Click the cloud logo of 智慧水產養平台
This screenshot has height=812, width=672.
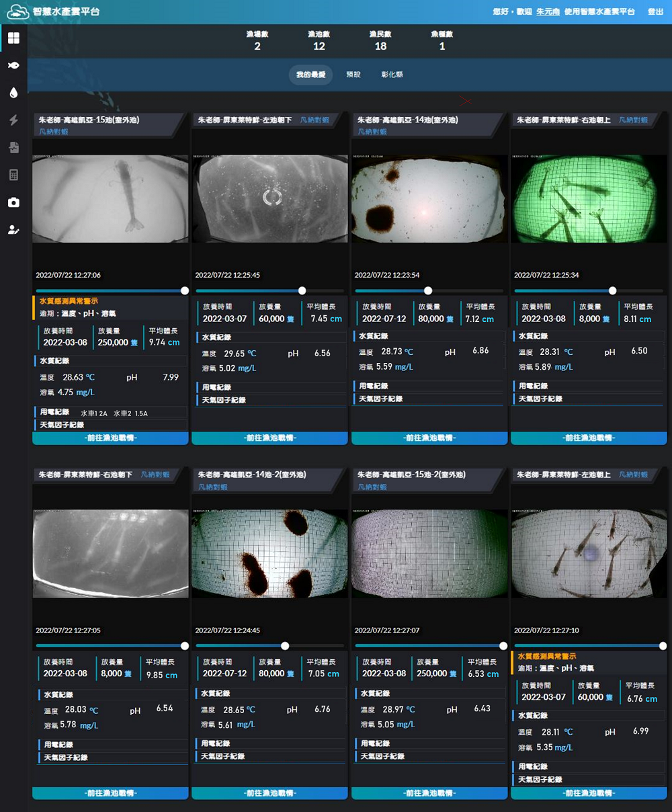click(17, 11)
